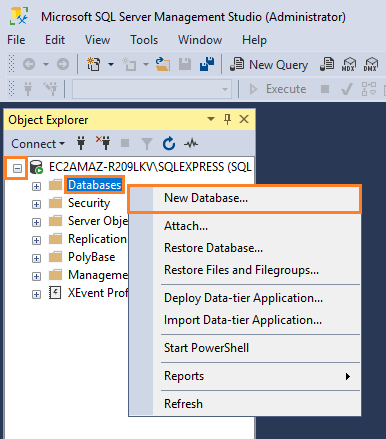Screen dimensions: 386x439
Task: Expand the Replication folder node
Action: pos(36,240)
